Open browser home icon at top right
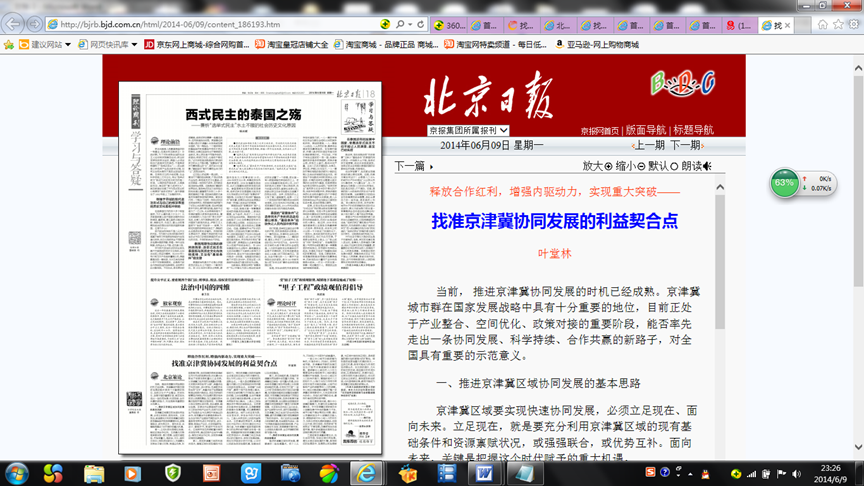This screenshot has height=486, width=864. pyautogui.click(x=822, y=24)
